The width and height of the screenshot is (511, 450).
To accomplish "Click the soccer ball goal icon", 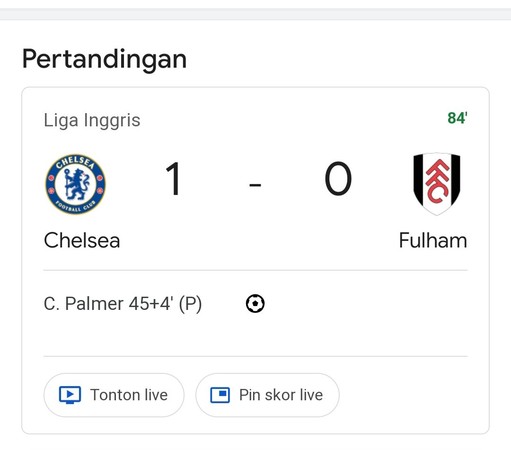I will coord(255,304).
